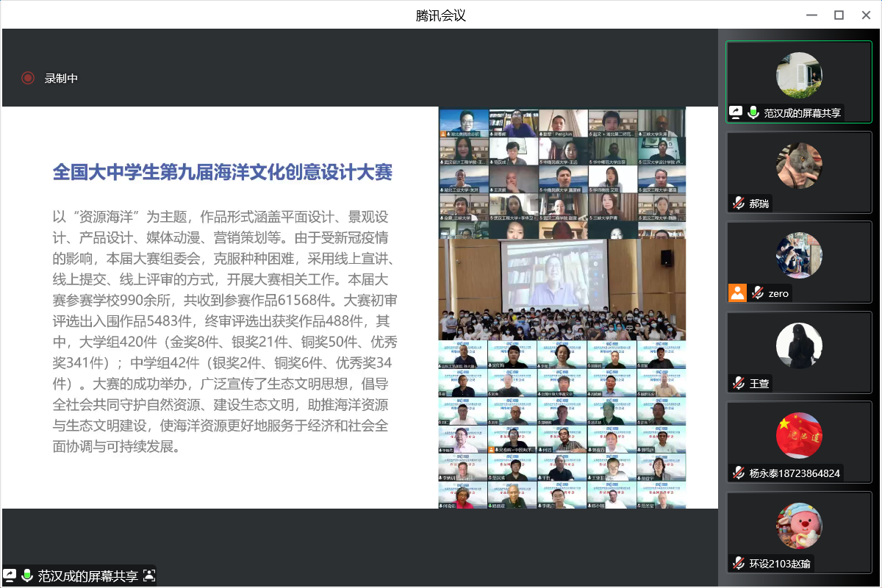The width and height of the screenshot is (882, 588).
Task: Click the 录制中 recording status label
Action: click(x=61, y=78)
